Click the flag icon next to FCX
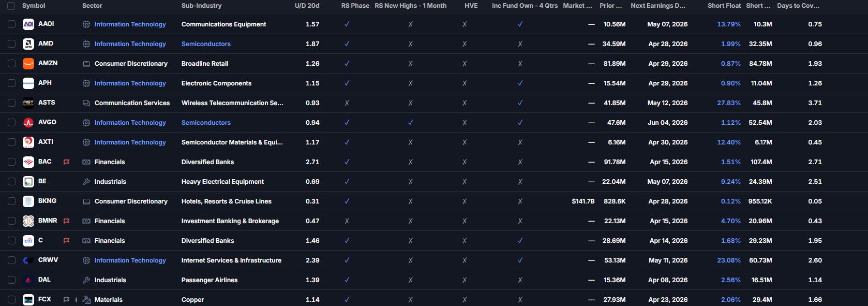This screenshot has height=306, width=868. point(66,300)
